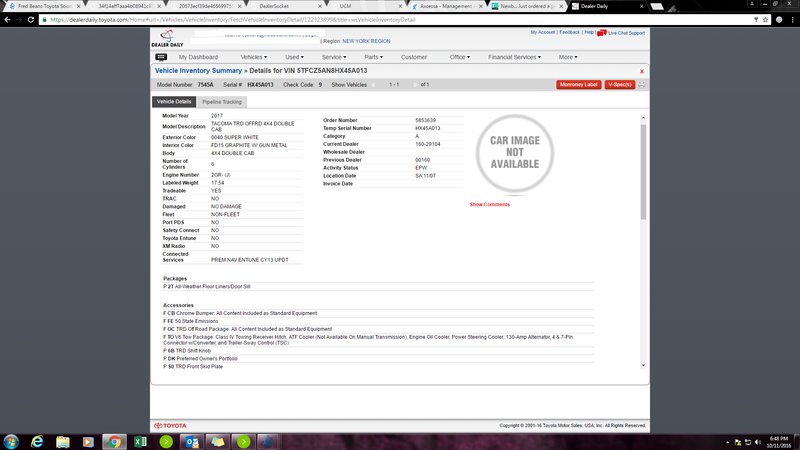Open Vehicle Inventory Summary link

point(198,71)
